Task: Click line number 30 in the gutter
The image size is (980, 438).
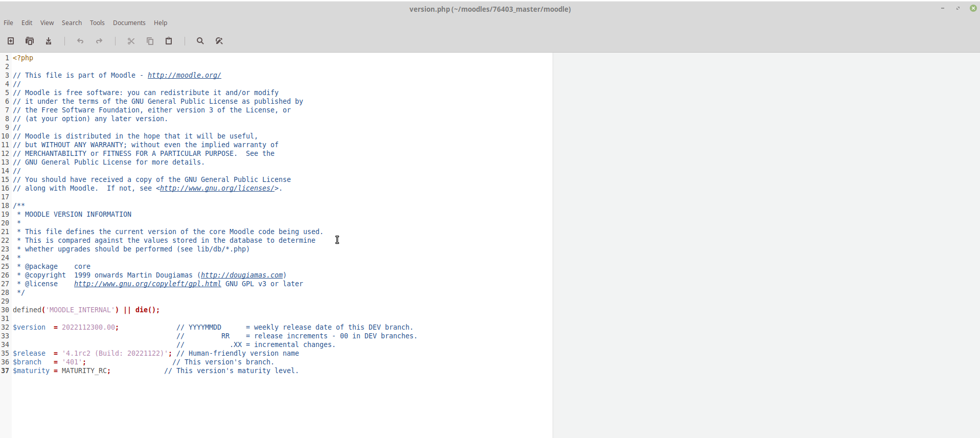Action: click(5, 310)
